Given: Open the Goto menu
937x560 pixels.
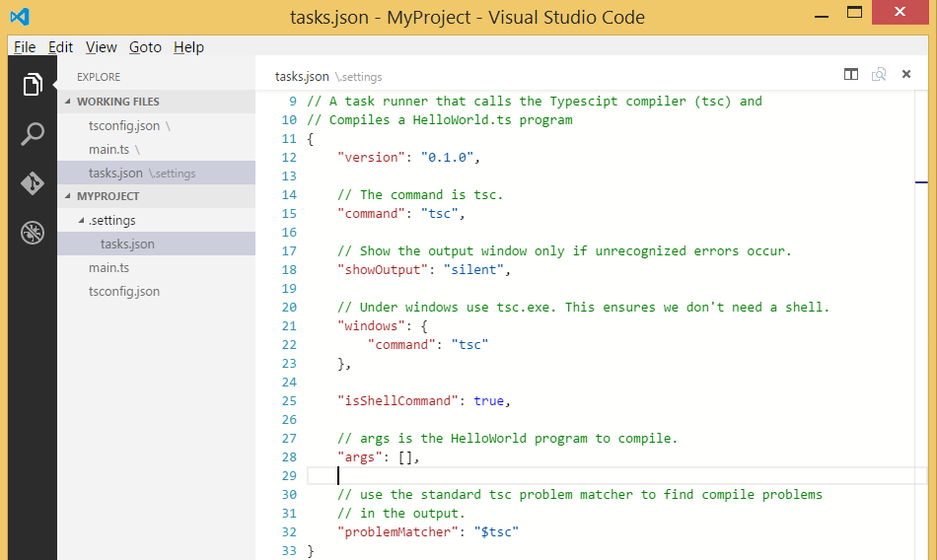Looking at the screenshot, I should click(145, 46).
